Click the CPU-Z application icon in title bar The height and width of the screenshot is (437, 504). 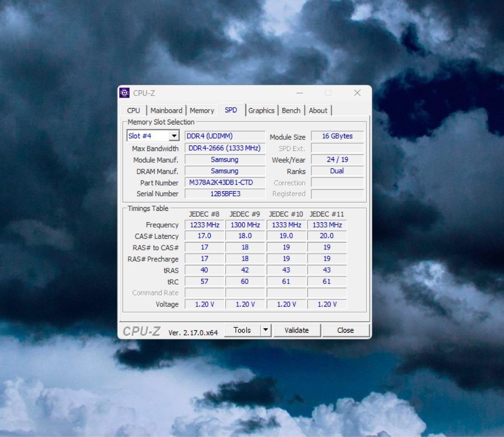coord(124,92)
